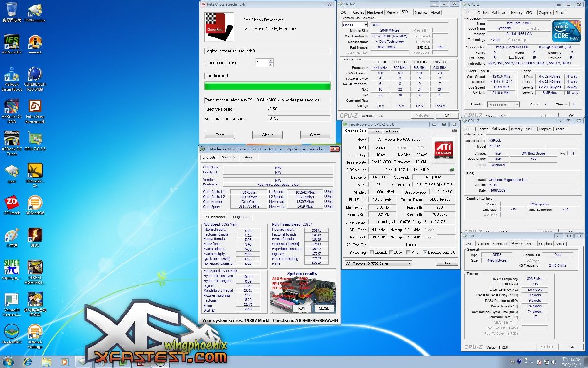The image size is (588, 368).
Task: Launch 3DMark06 desktop shortcut
Action: pyautogui.click(x=35, y=205)
